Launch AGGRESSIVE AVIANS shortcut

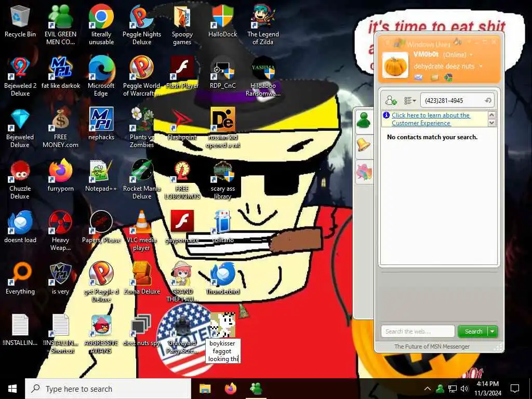click(101, 334)
